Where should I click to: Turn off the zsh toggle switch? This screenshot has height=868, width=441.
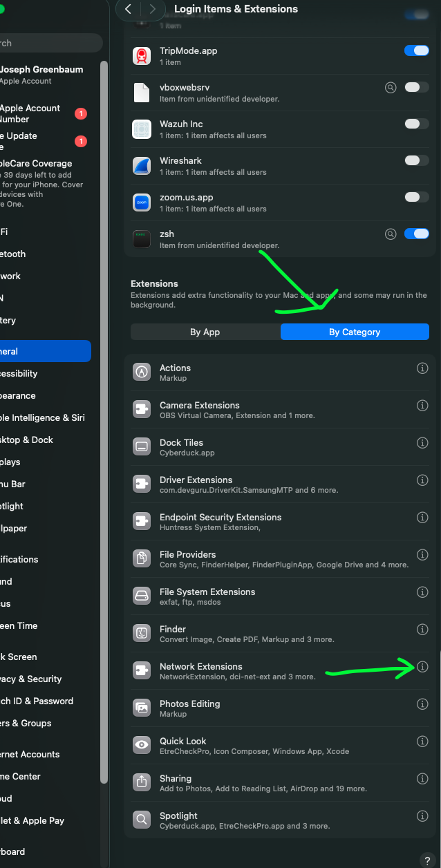pos(416,234)
